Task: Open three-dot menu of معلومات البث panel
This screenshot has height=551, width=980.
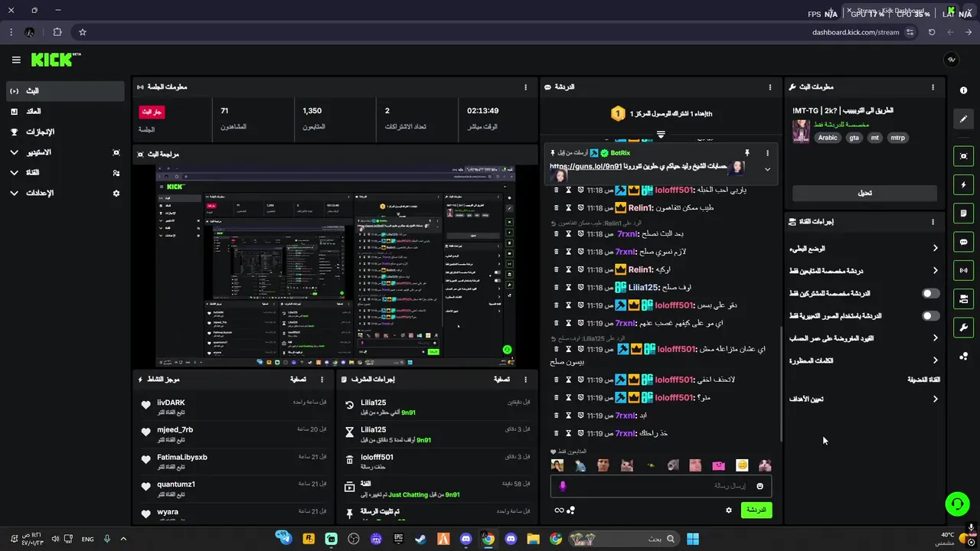Action: click(933, 87)
